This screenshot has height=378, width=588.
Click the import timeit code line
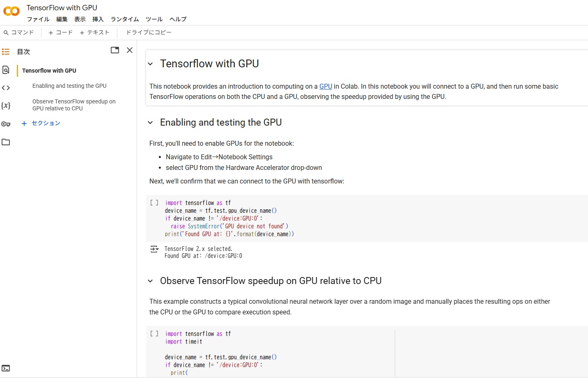183,341
